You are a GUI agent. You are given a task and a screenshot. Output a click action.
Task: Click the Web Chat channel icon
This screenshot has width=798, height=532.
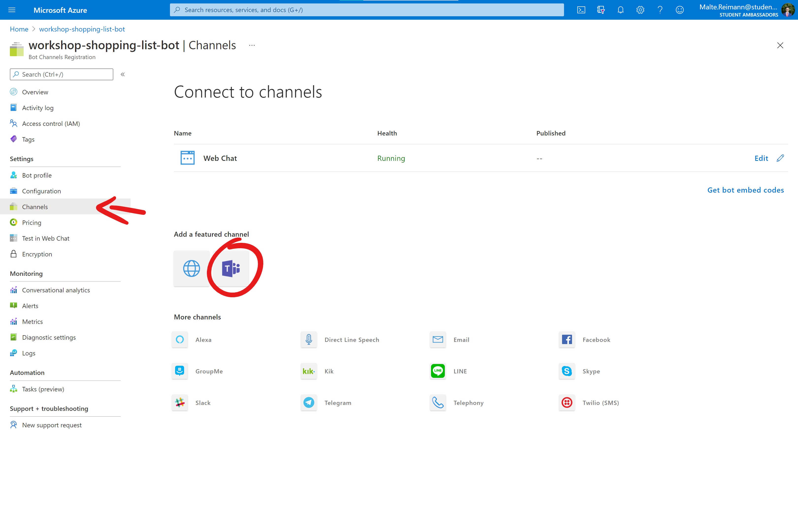[188, 157]
